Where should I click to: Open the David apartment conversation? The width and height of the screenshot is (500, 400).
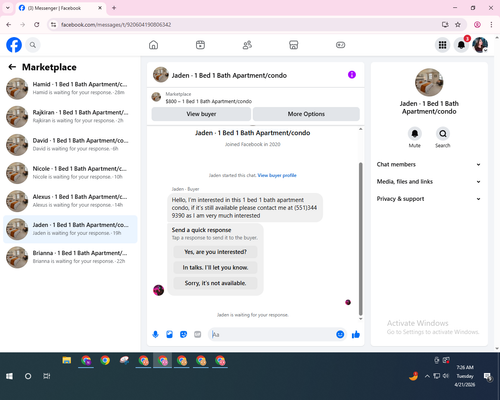[x=70, y=145]
